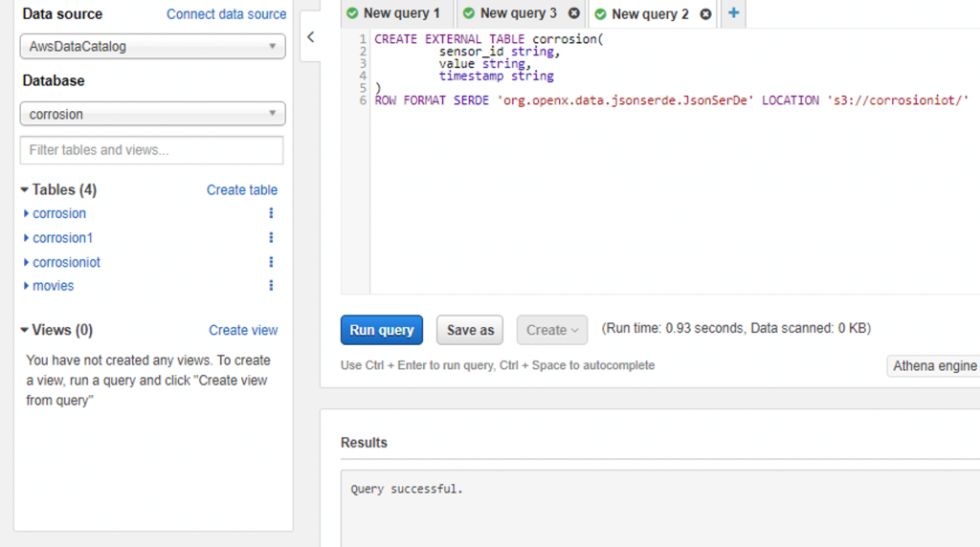
Task: Open the Connect data source link
Action: point(226,13)
